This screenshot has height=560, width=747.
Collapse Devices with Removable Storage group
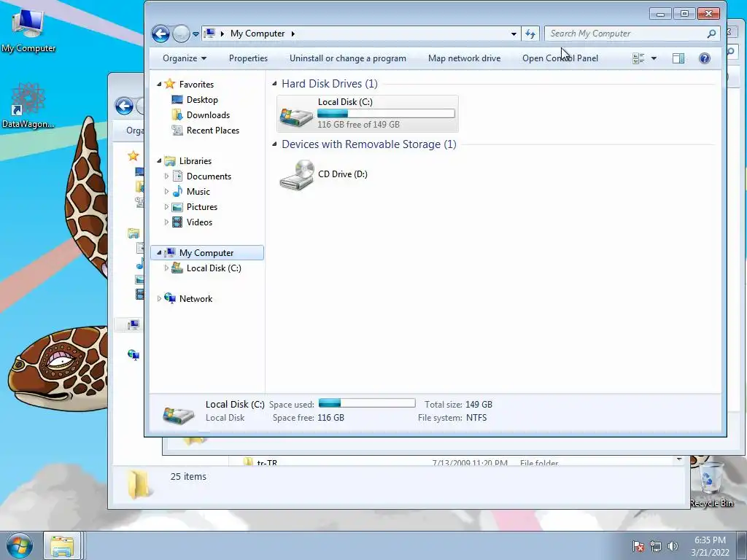pos(274,144)
